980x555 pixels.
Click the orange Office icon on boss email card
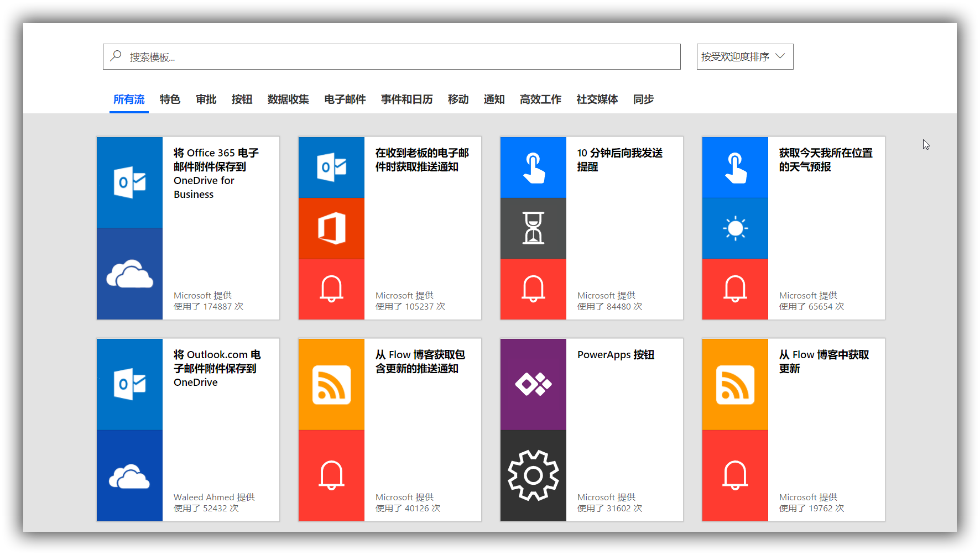(x=331, y=228)
